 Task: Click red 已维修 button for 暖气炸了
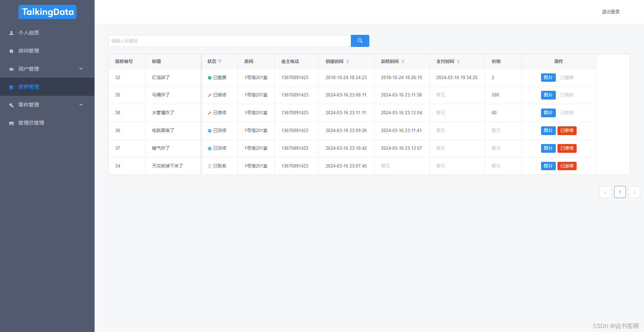click(567, 148)
